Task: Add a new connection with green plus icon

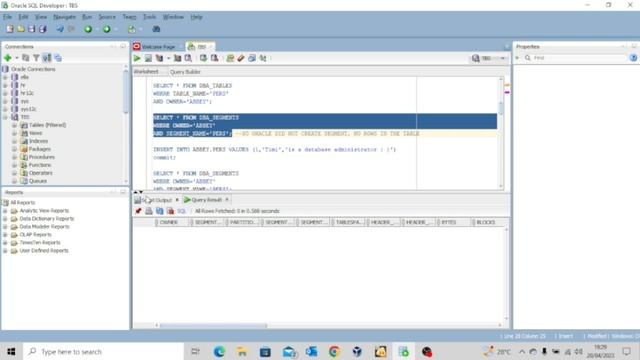Action: pyautogui.click(x=7, y=58)
